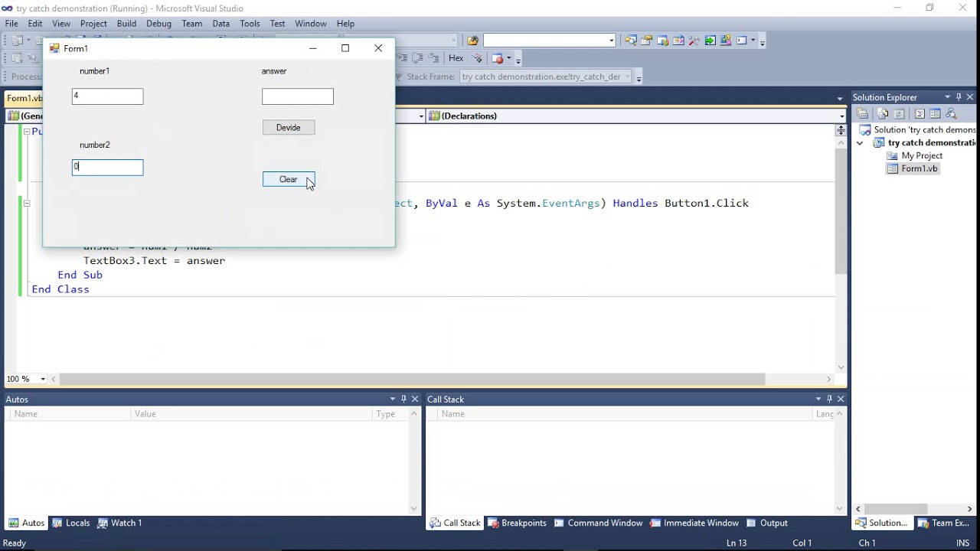Image resolution: width=980 pixels, height=551 pixels.
Task: Open the Debug menu
Action: click(158, 24)
